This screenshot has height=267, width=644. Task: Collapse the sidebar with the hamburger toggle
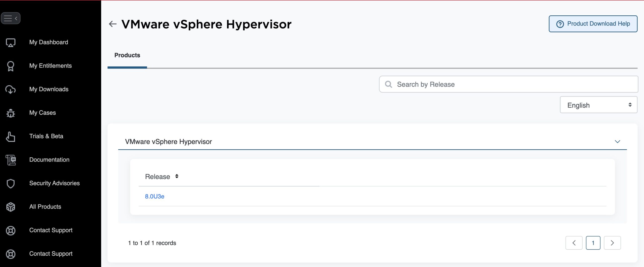[x=11, y=18]
